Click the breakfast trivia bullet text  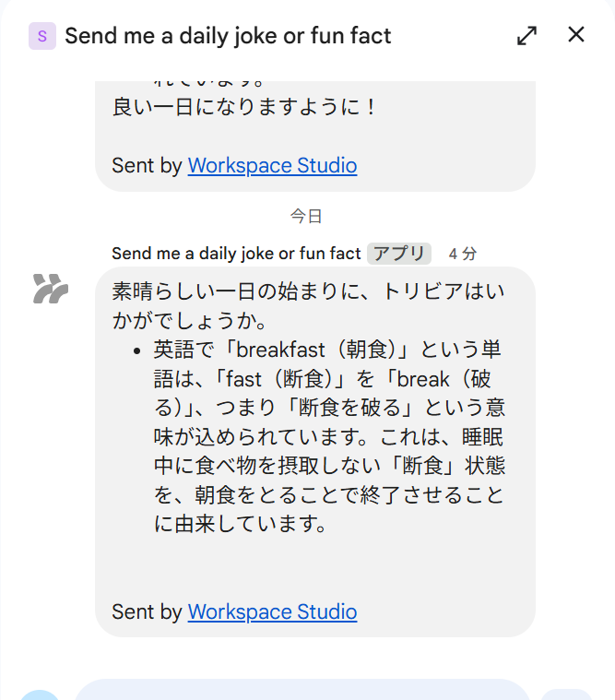328,437
